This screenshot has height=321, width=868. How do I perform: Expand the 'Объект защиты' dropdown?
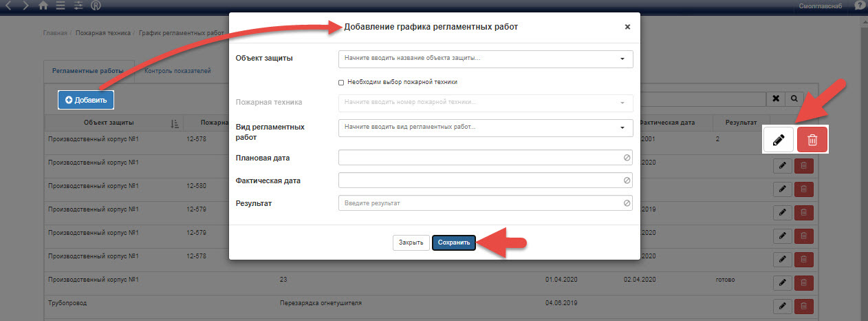[485, 59]
